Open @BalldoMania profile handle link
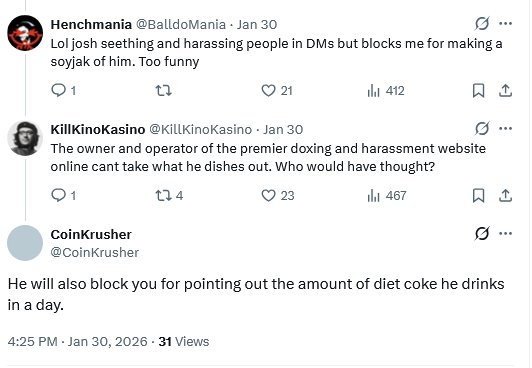The width and height of the screenshot is (532, 368). (x=181, y=24)
